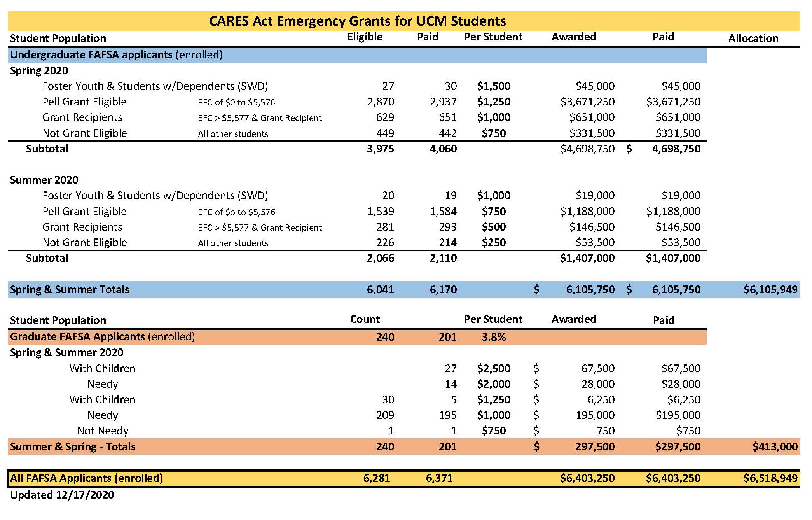This screenshot has width=812, height=520.
Task: Select the 195,000 awarded amount
Action: [595, 415]
